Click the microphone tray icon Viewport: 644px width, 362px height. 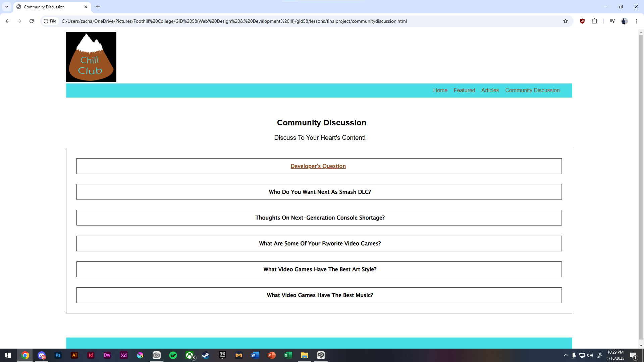574,355
